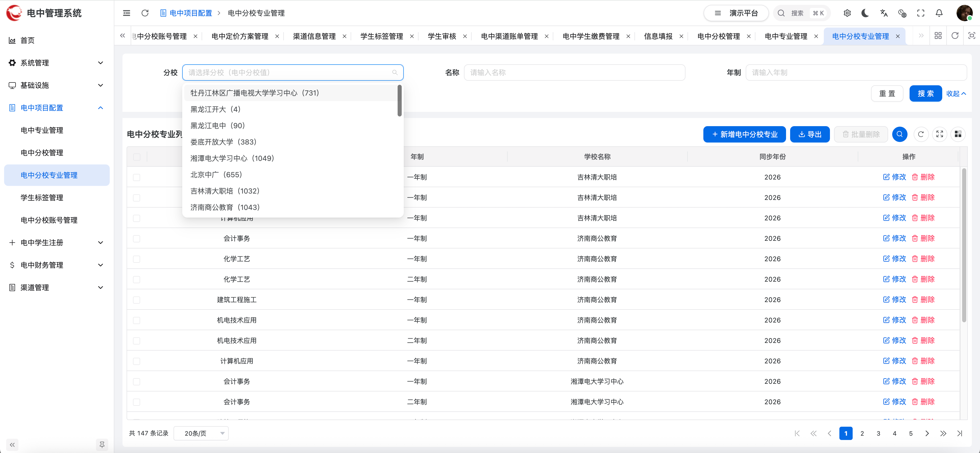
Task: Reload the page with the refresh icon
Action: [144, 13]
